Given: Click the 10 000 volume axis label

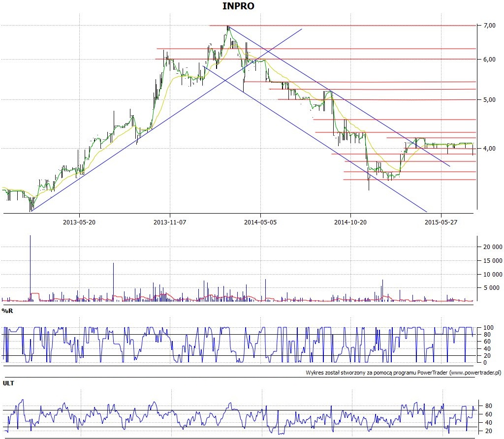Looking at the screenshot, I should [493, 274].
